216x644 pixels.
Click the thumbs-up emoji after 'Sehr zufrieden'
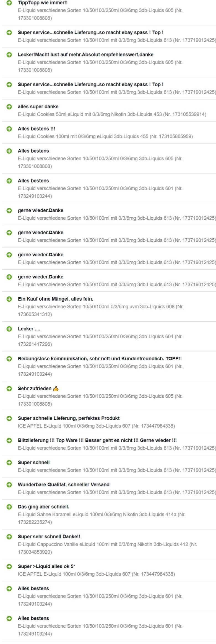click(56, 389)
